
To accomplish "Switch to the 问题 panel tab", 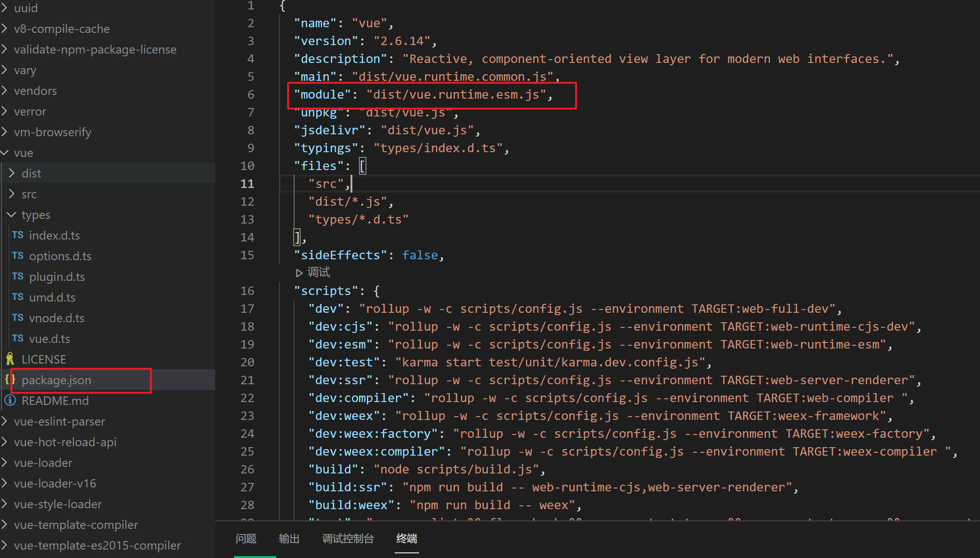I will click(x=246, y=538).
